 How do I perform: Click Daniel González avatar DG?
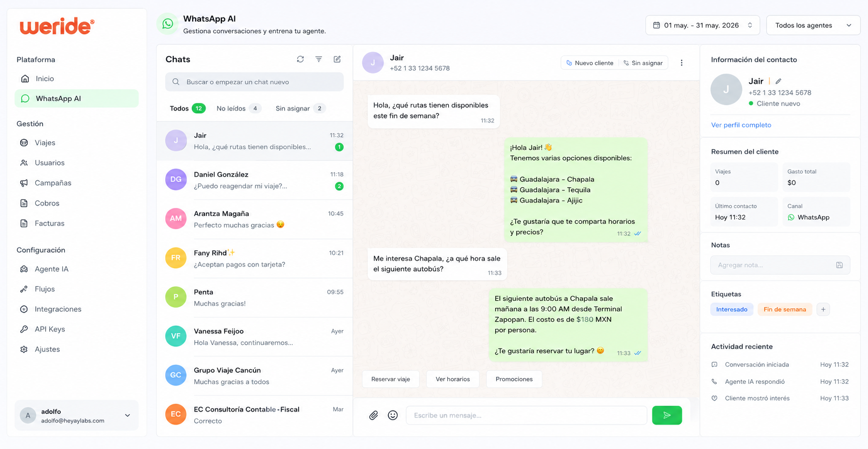176,180
